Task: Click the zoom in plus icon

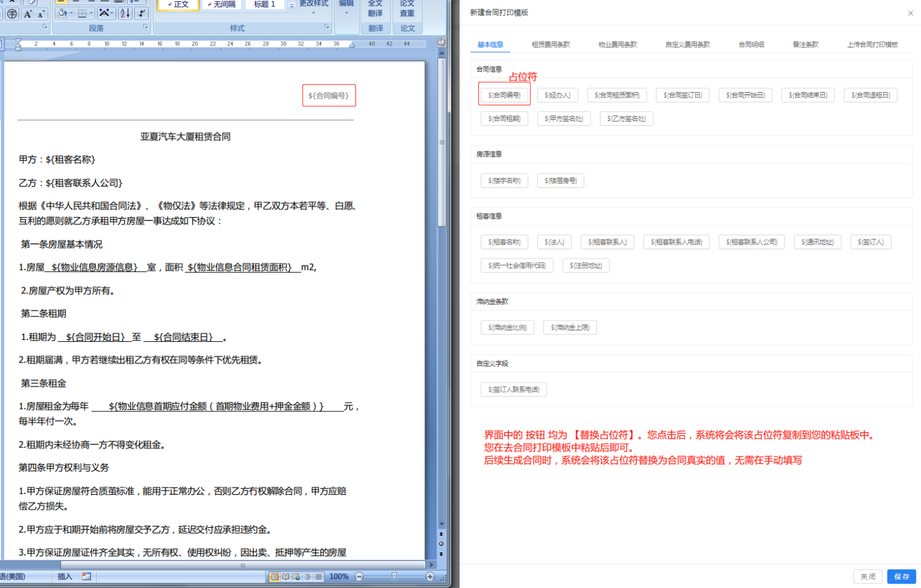Action: 430,576
